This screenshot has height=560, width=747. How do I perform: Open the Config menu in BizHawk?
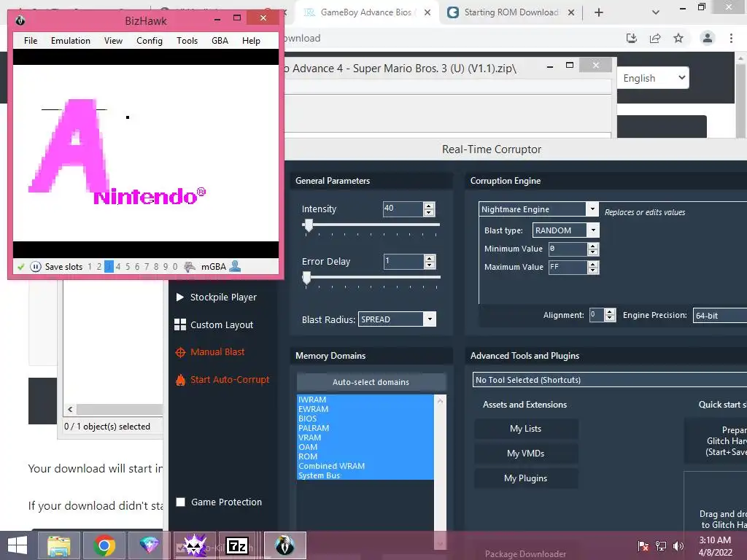coord(149,41)
